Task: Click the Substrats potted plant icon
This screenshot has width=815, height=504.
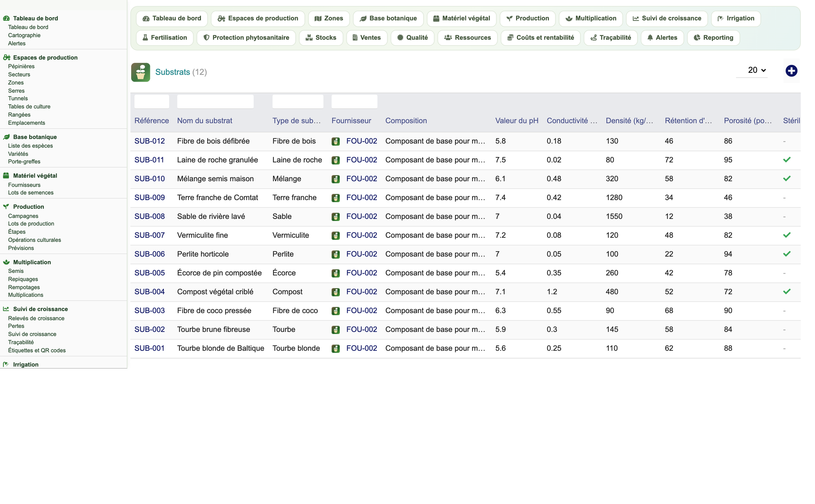Action: click(141, 72)
